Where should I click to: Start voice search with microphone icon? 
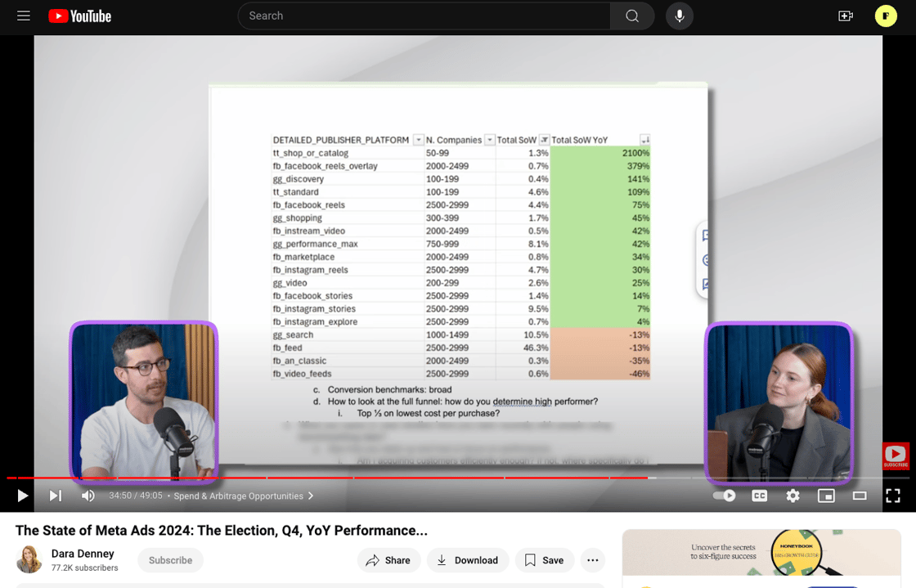679,16
